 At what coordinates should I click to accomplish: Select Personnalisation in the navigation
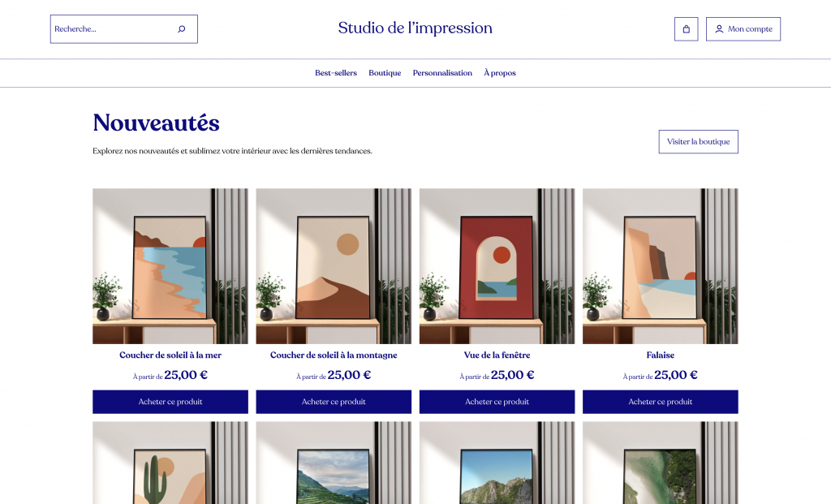click(442, 73)
